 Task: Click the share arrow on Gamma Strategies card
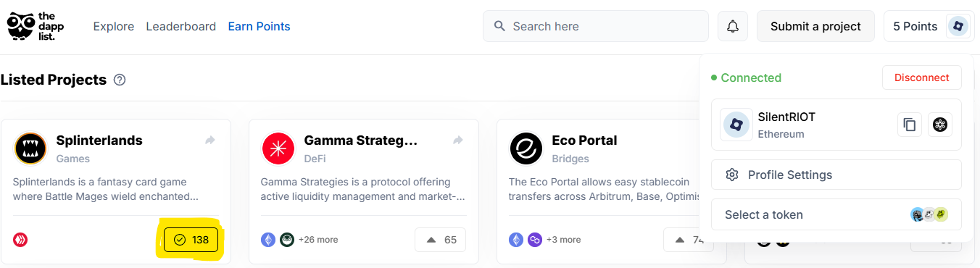pyautogui.click(x=458, y=141)
